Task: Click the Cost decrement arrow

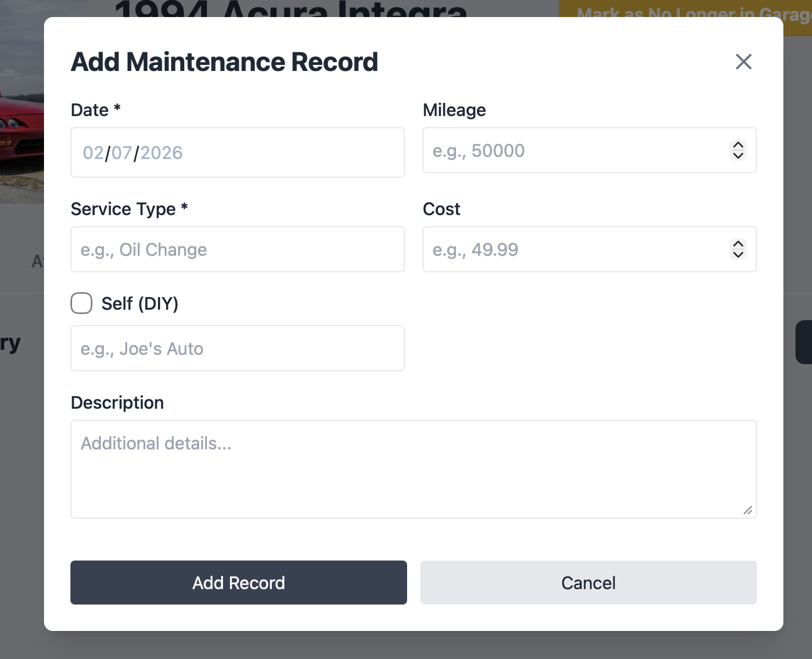Action: coord(738,255)
